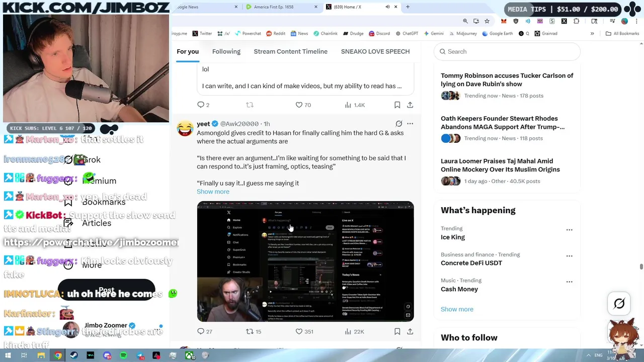Open the Xbox app on the taskbar
This screenshot has height=362, width=644.
[x=190, y=355]
